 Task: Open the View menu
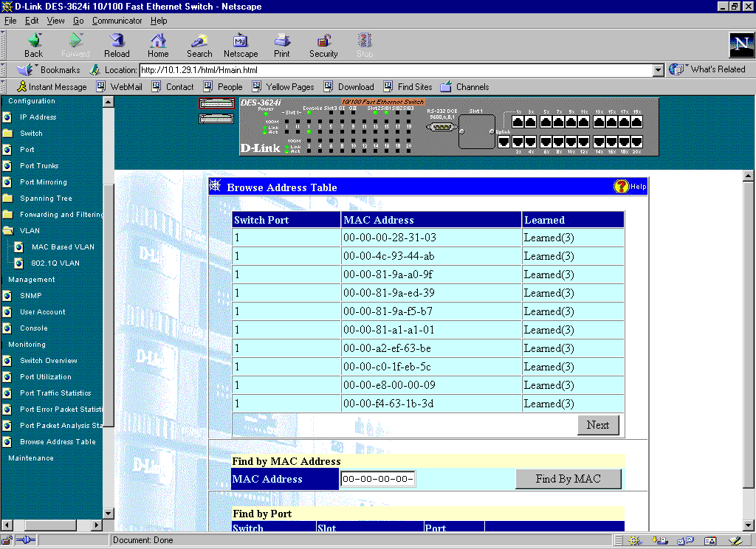pos(56,21)
